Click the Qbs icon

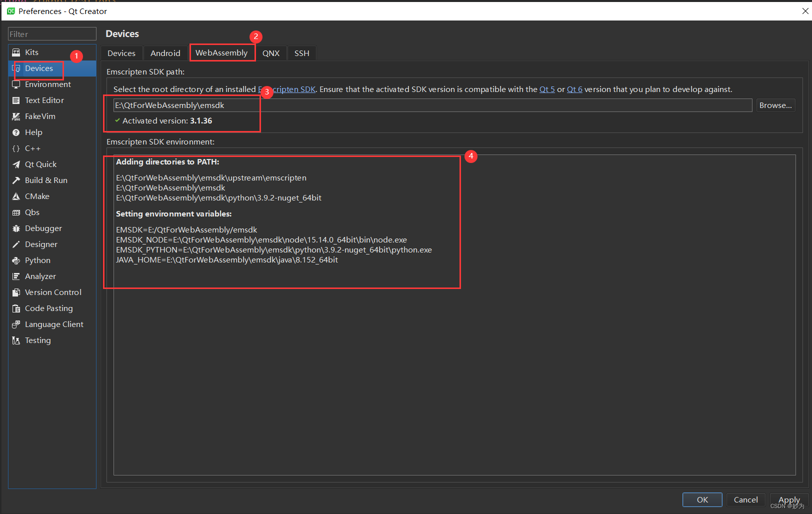(x=16, y=212)
